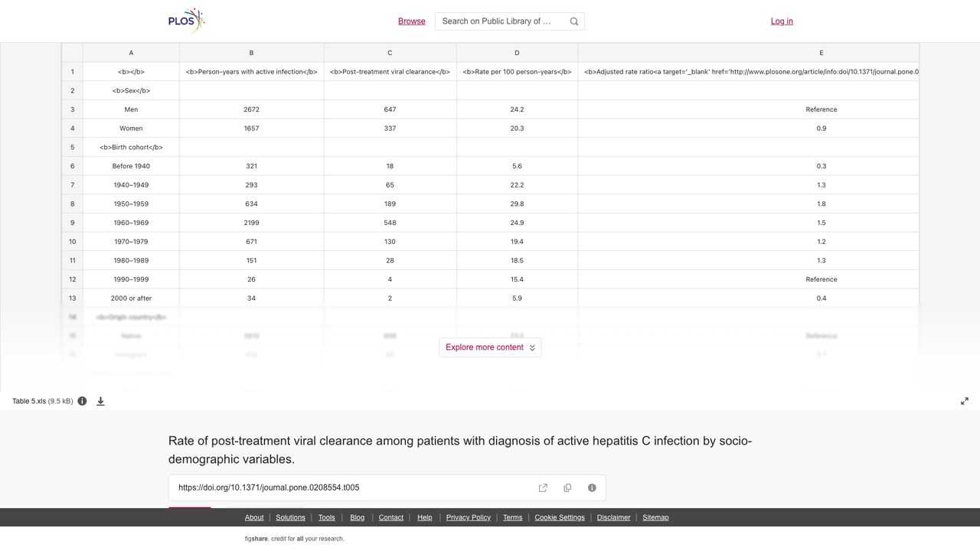The width and height of the screenshot is (980, 551).
Task: Select column header E
Action: coord(749,53)
